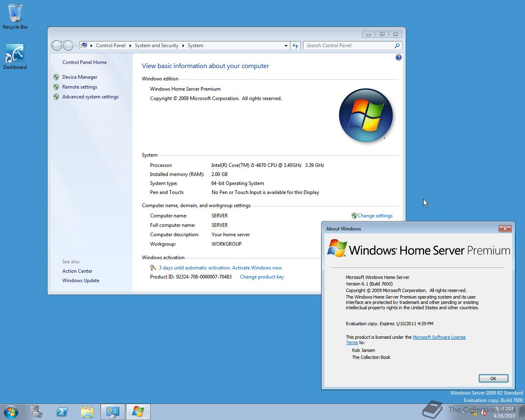Select the About Windows taskbar button
Viewport: 525px width, 420px height.
(x=138, y=411)
